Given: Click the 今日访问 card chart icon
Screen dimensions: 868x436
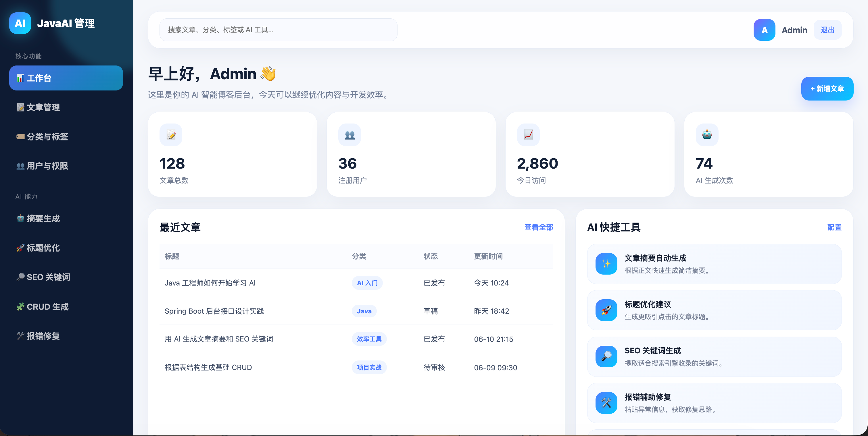Looking at the screenshot, I should tap(528, 135).
